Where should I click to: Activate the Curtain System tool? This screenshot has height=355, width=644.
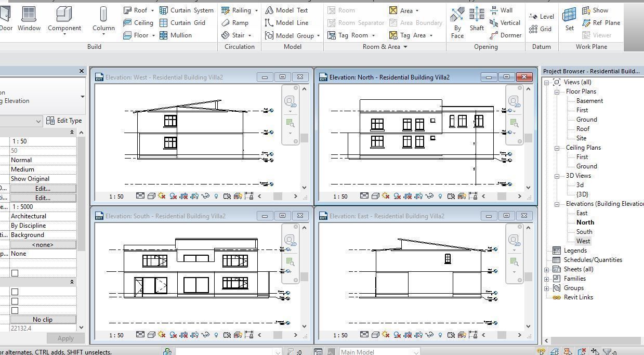pyautogui.click(x=186, y=10)
